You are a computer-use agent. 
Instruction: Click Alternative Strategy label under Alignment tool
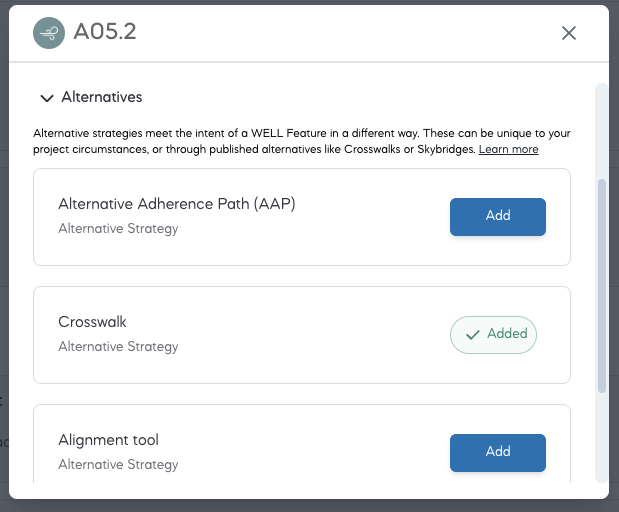click(x=118, y=465)
